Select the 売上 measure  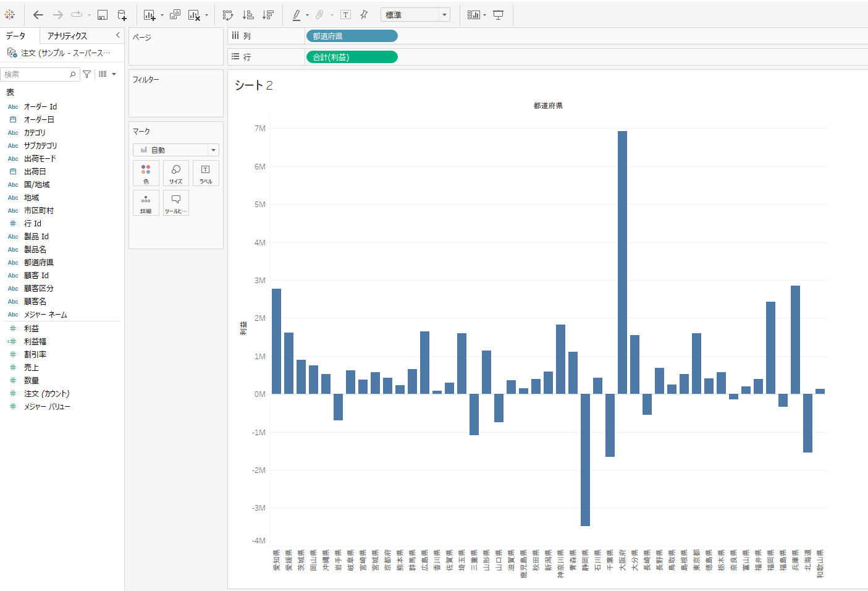click(x=31, y=368)
